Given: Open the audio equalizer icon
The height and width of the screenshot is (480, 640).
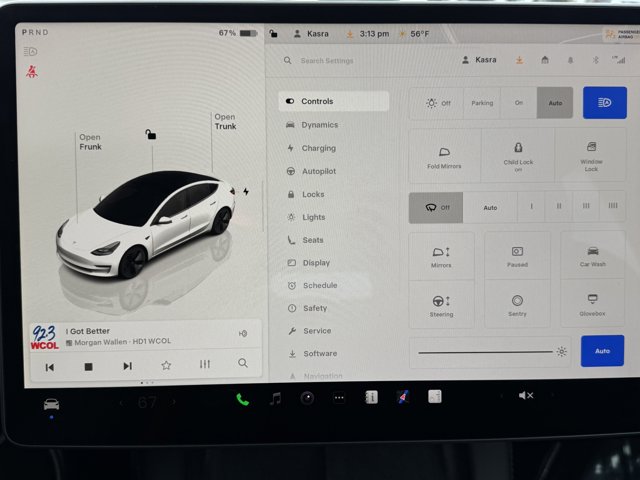Looking at the screenshot, I should [204, 364].
